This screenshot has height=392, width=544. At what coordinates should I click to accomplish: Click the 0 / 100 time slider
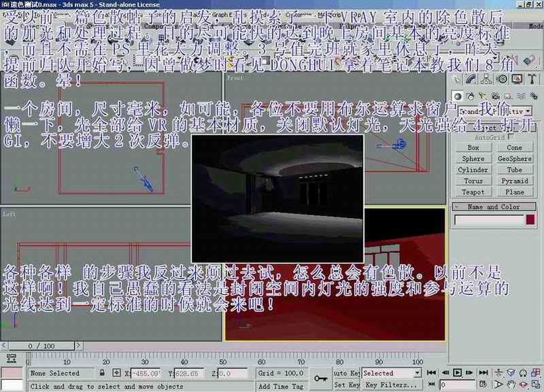pyautogui.click(x=41, y=346)
